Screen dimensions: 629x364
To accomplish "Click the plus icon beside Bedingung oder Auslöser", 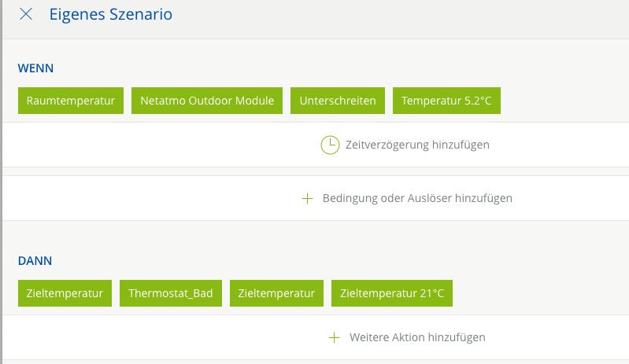I will pyautogui.click(x=308, y=198).
